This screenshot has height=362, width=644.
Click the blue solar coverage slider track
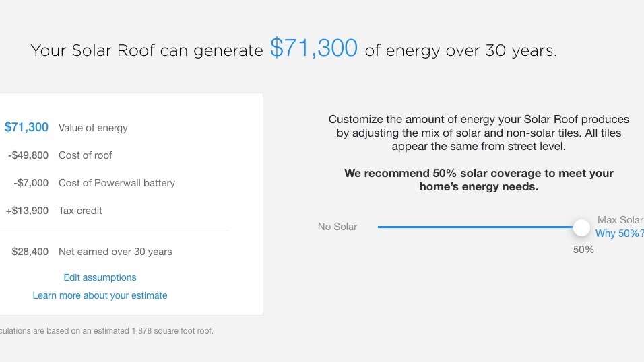point(472,227)
